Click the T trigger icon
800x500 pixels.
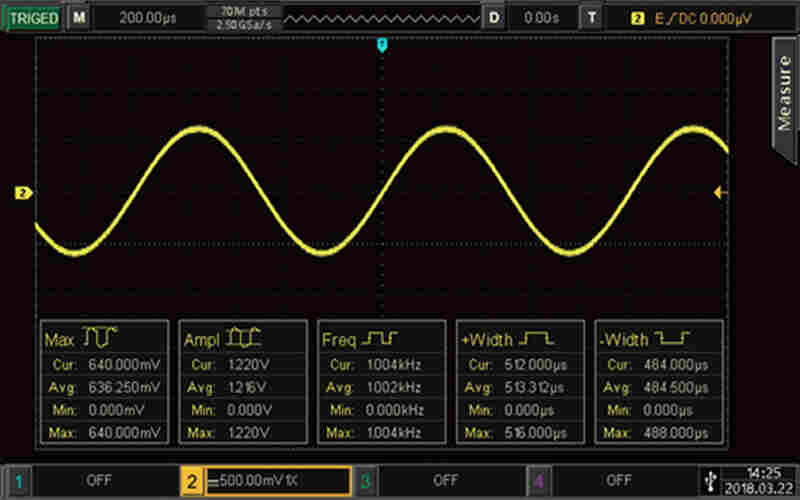point(594,18)
